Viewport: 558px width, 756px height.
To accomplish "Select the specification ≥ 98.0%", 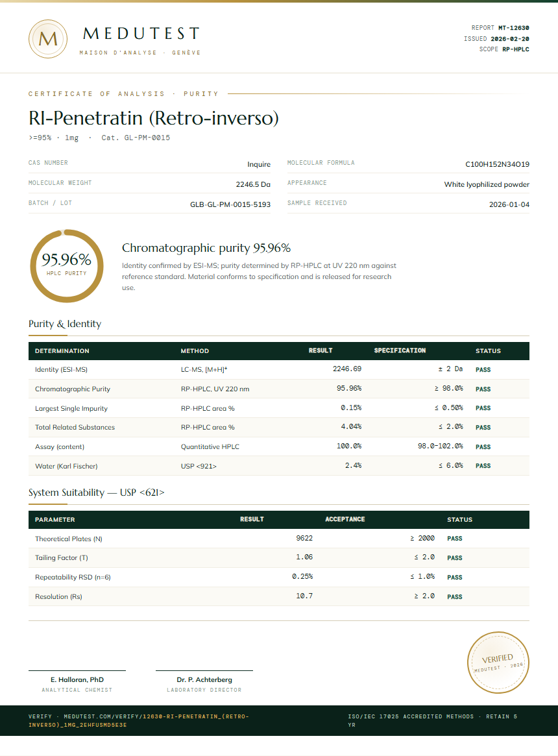I will pyautogui.click(x=448, y=388).
